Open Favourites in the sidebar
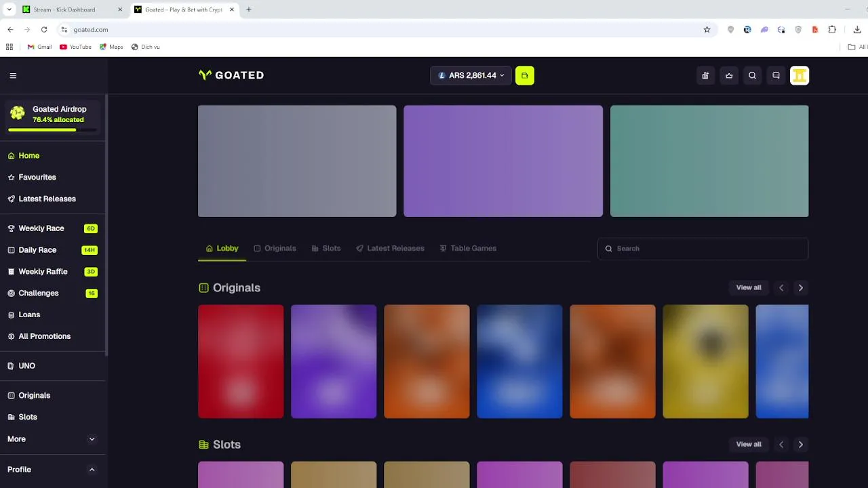 coord(52,178)
